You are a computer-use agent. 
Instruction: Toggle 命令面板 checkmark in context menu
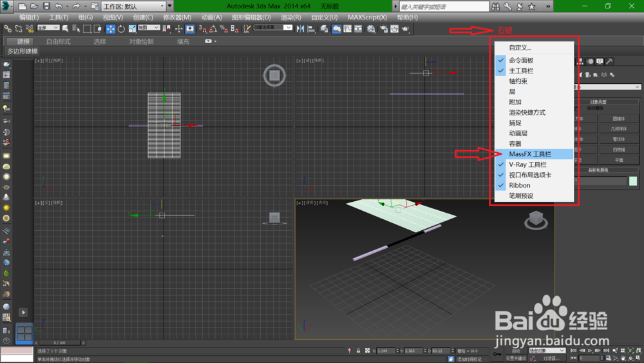[x=534, y=61]
